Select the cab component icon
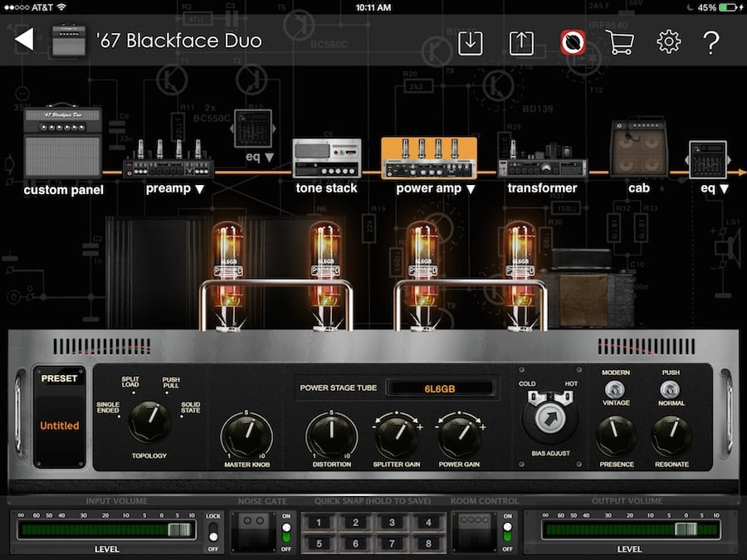The height and width of the screenshot is (560, 747). point(638,150)
